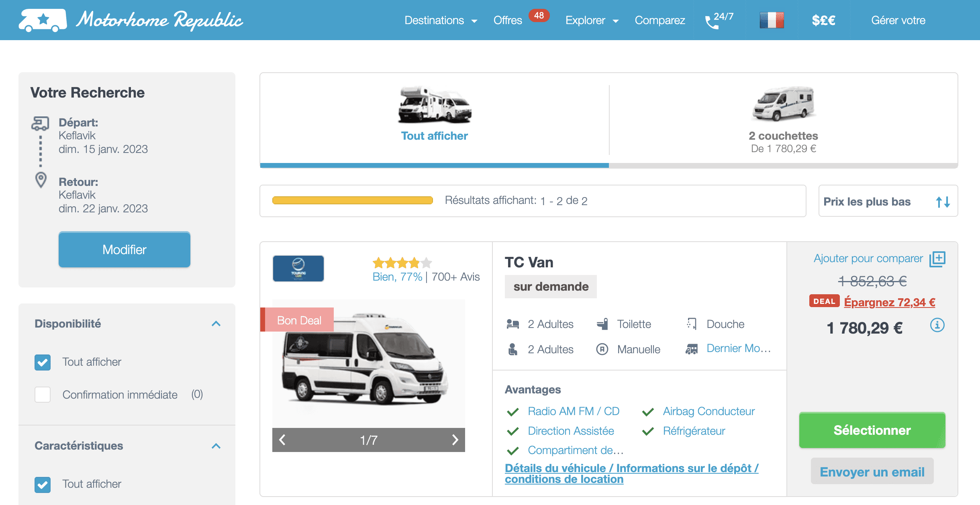Collapse the Disponibilité filter section

click(x=216, y=324)
